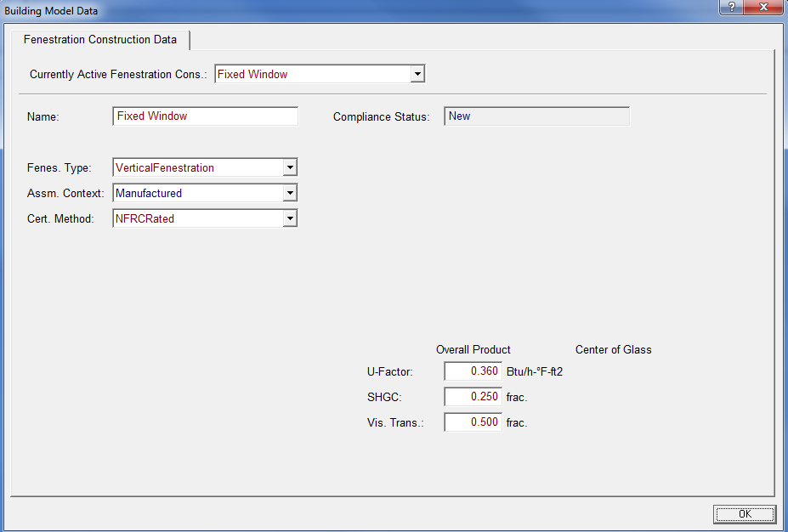Close the Building Model Data dialog
The width and height of the screenshot is (788, 532).
pos(763,8)
